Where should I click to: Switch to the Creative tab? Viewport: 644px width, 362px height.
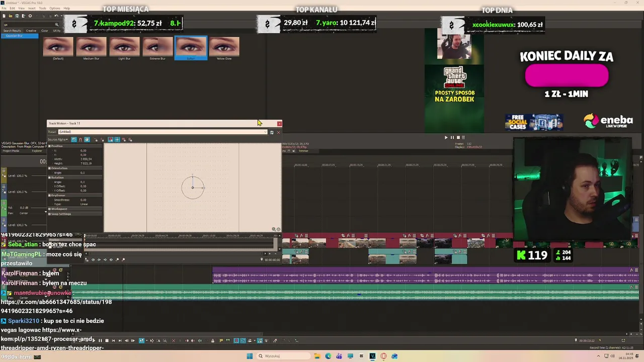click(31, 31)
